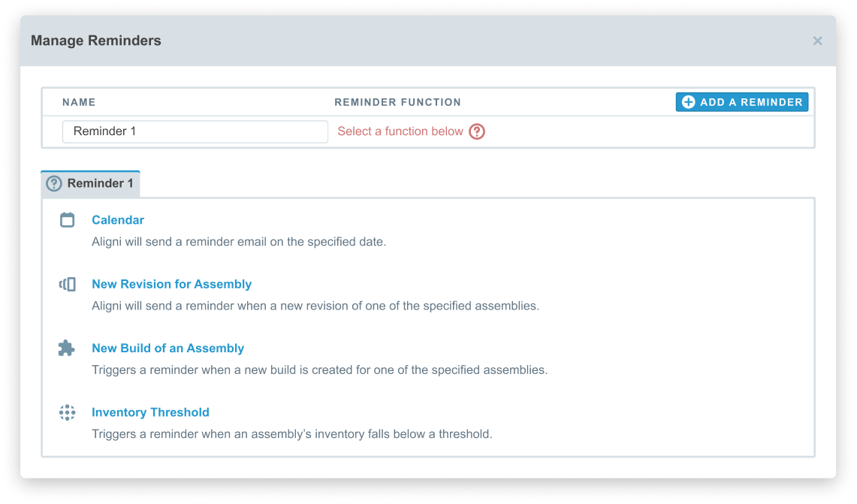This screenshot has width=857, height=504.
Task: Click the Manage Reminders dialog title
Action: [96, 41]
